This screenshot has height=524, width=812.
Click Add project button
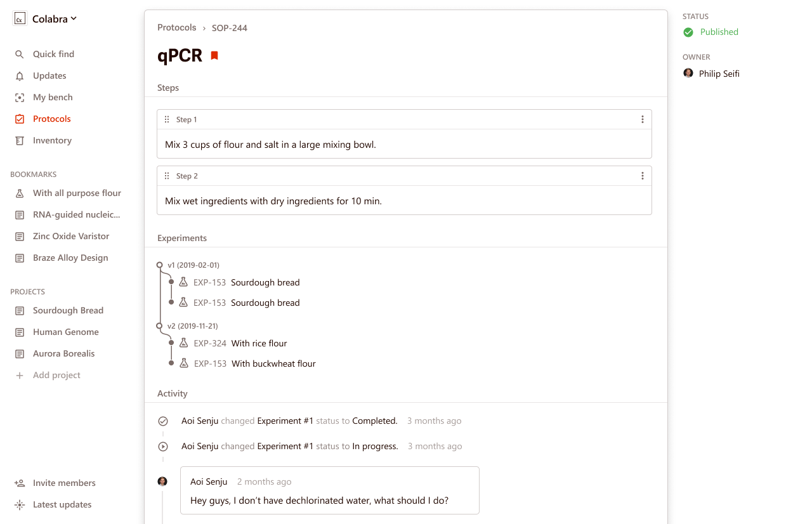click(x=56, y=375)
